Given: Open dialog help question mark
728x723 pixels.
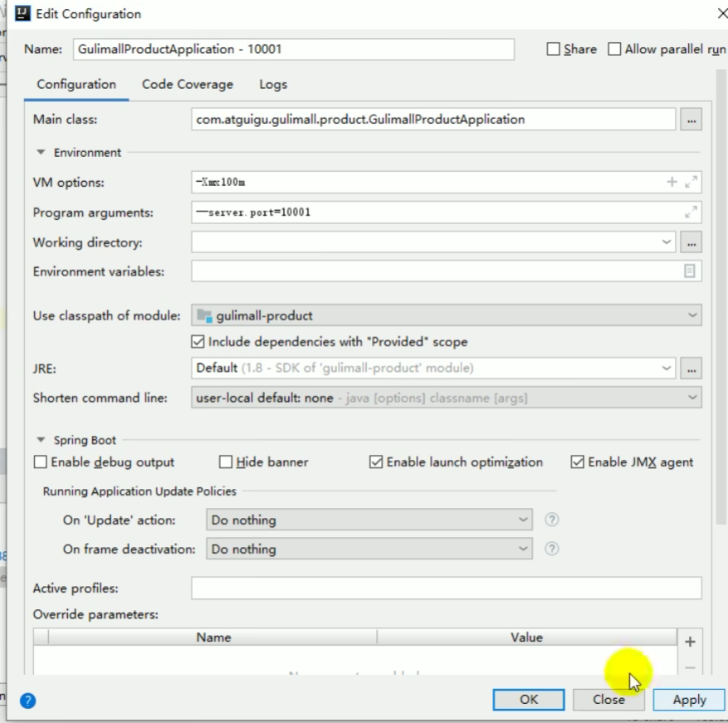Looking at the screenshot, I should point(28,701).
